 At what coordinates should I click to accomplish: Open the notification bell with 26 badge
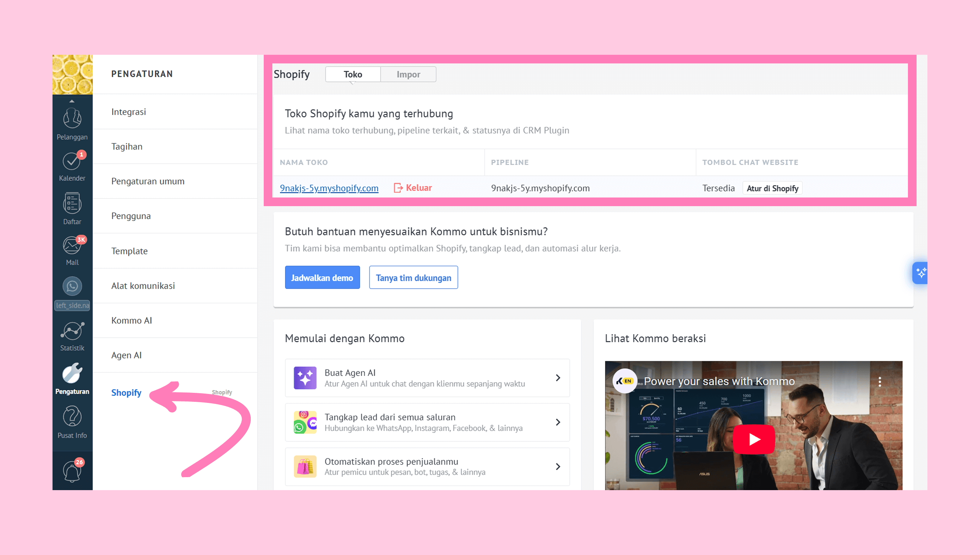(72, 470)
